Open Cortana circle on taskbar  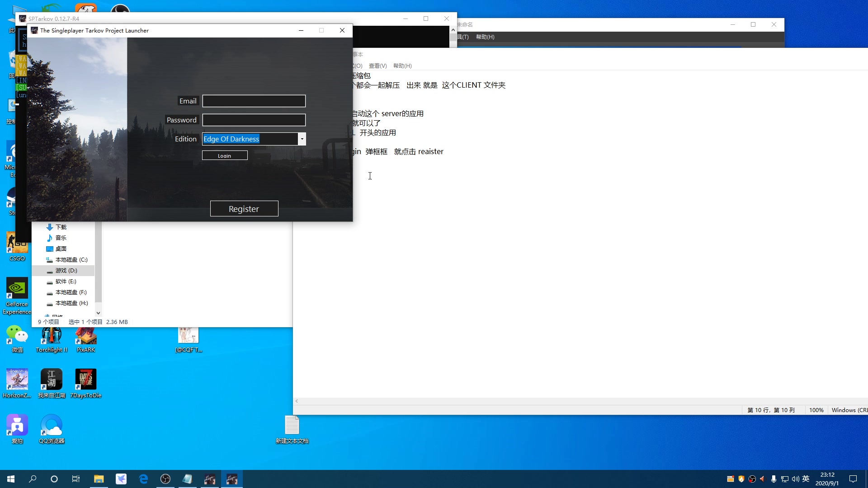point(54,479)
